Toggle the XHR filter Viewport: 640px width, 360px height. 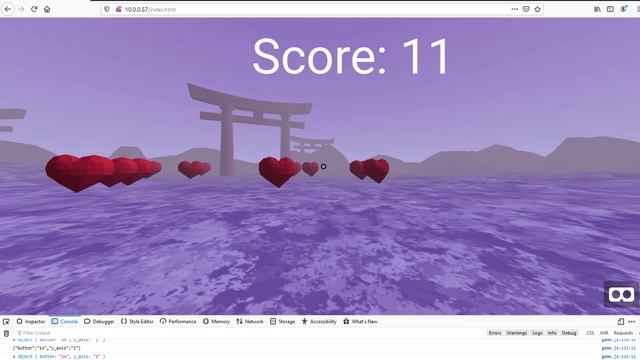[604, 333]
